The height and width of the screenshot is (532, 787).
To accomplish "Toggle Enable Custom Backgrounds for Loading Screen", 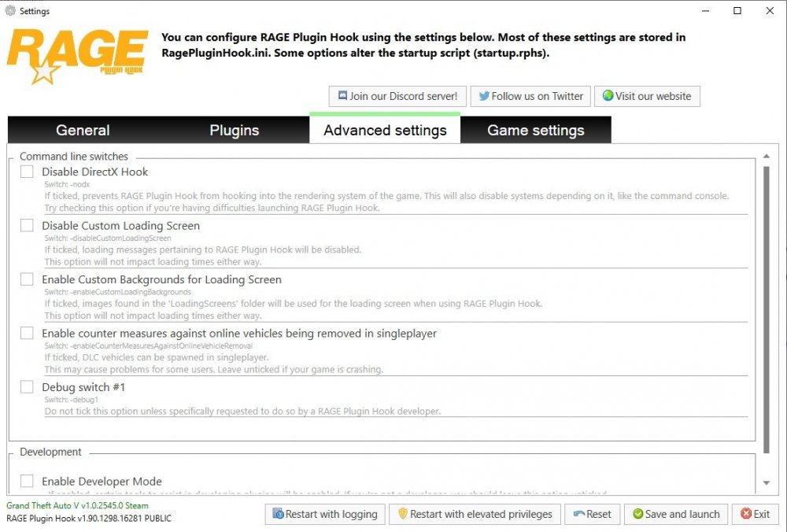I will point(27,279).
